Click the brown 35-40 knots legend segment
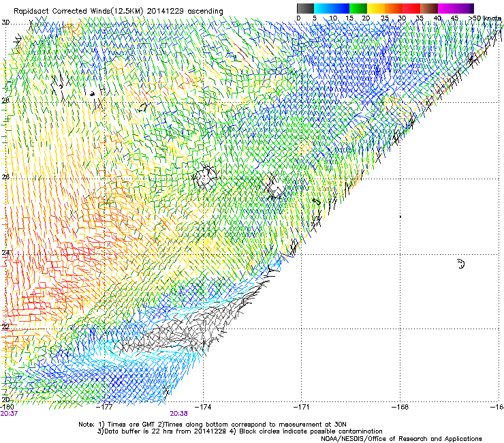Screen dimensions: 504x443 [429, 8]
